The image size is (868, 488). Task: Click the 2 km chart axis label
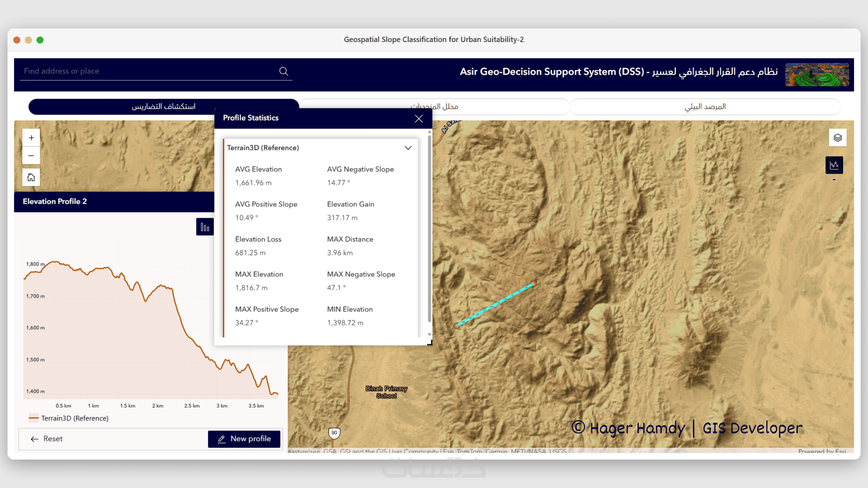tap(158, 406)
